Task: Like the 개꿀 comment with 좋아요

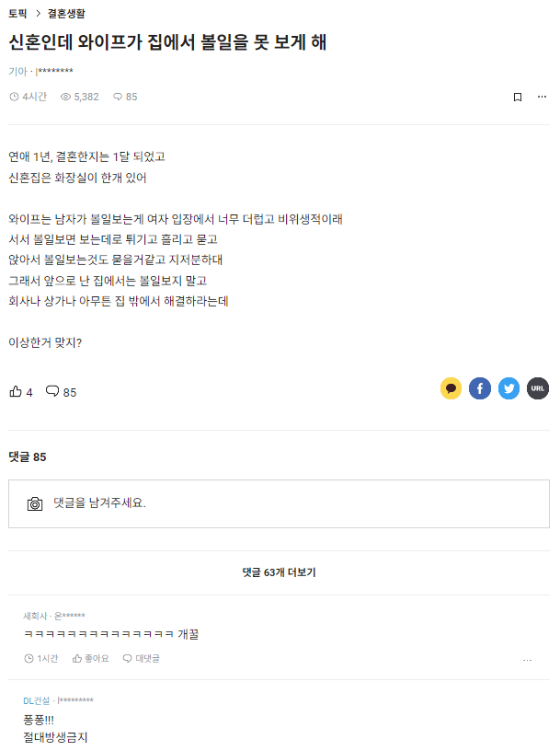Action: pyautogui.click(x=90, y=659)
